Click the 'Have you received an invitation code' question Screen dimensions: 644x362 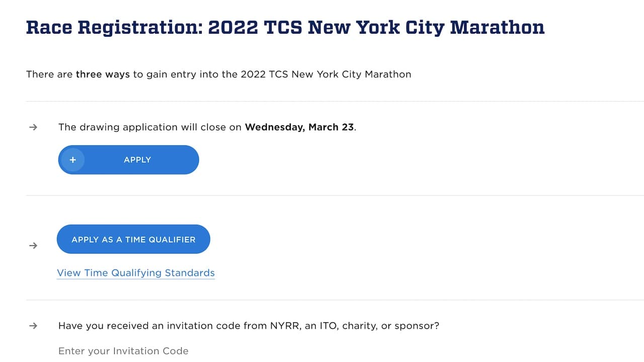pos(249,326)
